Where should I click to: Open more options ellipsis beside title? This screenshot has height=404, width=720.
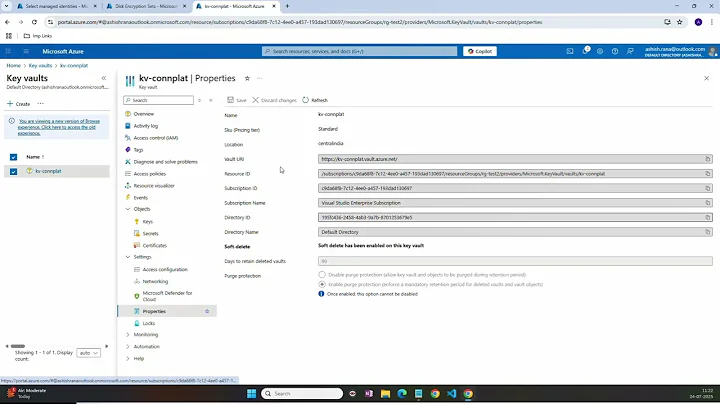click(x=259, y=79)
